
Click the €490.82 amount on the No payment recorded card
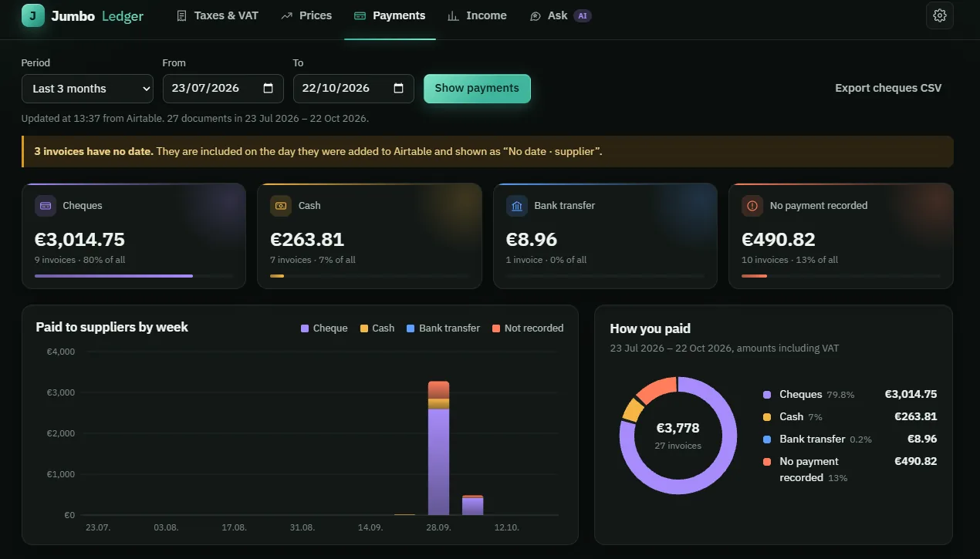point(779,240)
